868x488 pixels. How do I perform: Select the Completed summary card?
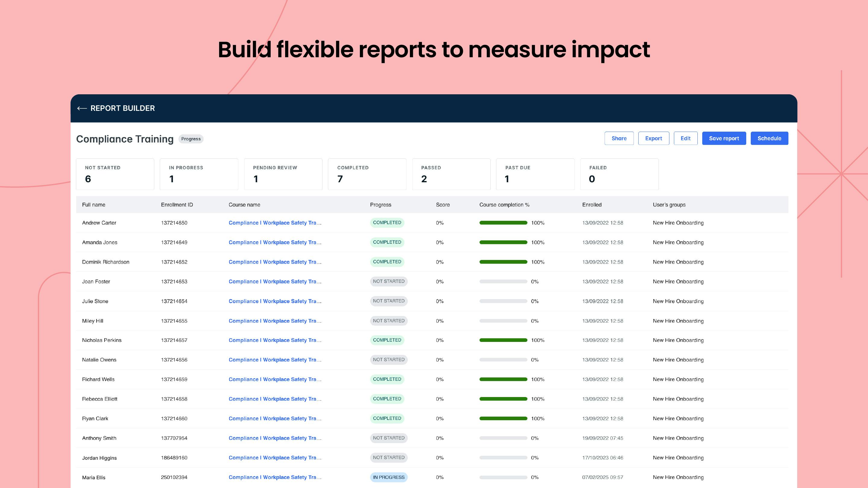[x=367, y=174]
